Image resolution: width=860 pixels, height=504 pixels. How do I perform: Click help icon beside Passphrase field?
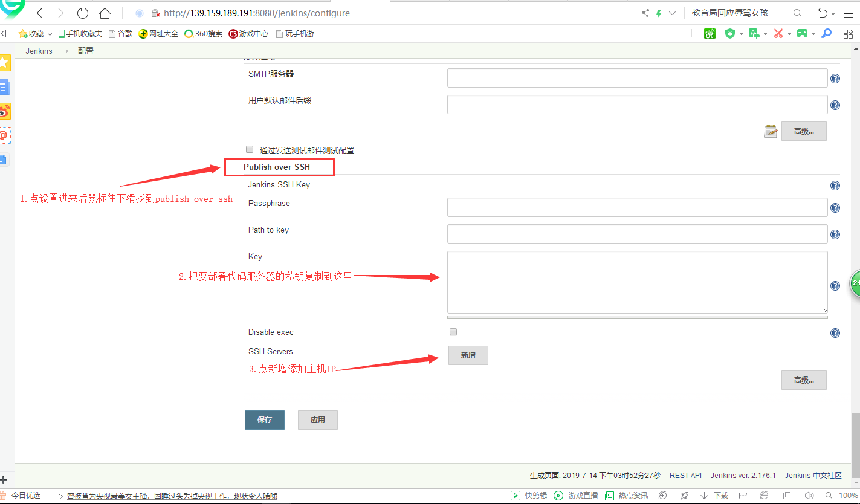pyautogui.click(x=835, y=208)
